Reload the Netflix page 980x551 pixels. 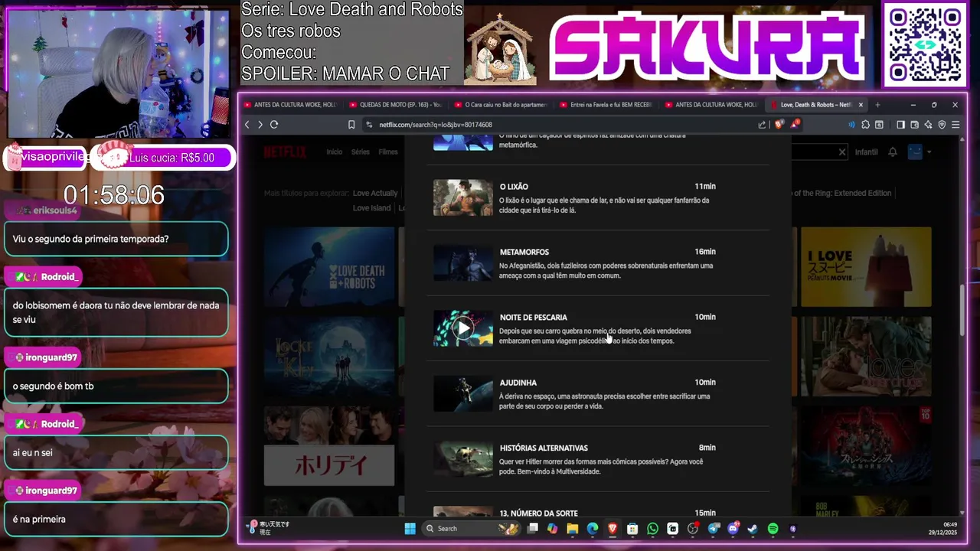click(x=274, y=125)
